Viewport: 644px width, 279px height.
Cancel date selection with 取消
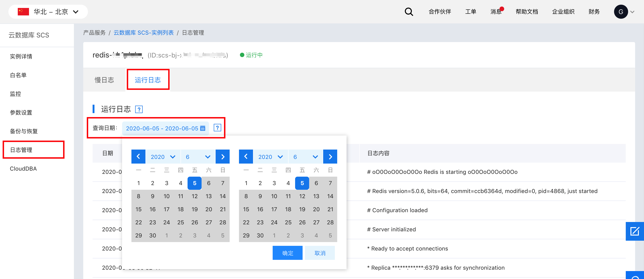point(320,253)
